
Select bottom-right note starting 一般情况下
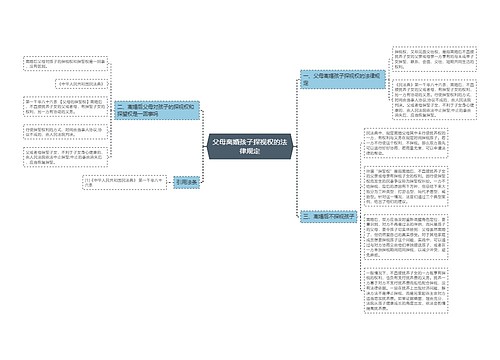pos(406,290)
